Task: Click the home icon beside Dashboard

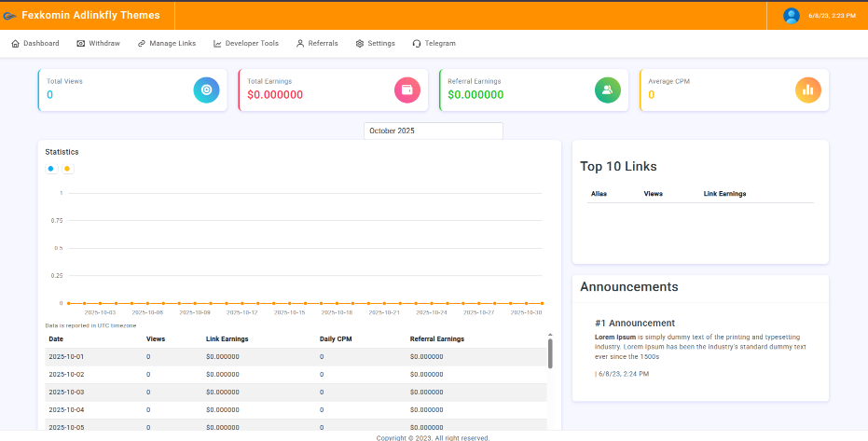Action: pyautogui.click(x=15, y=44)
